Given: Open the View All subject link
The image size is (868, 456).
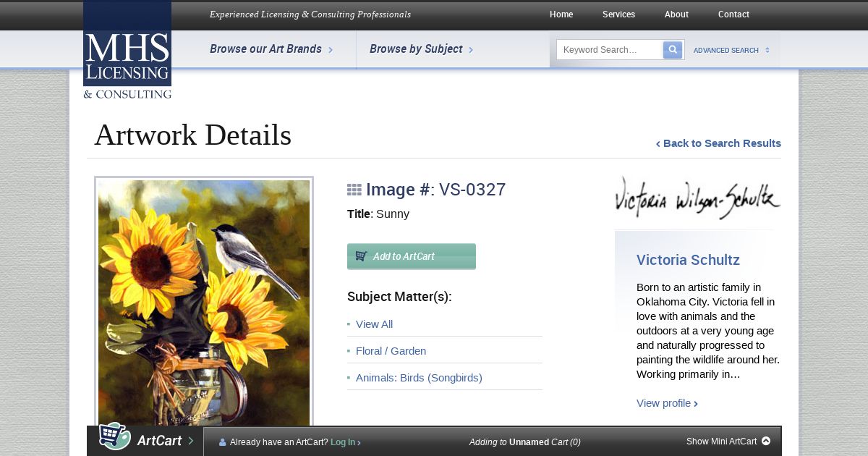Looking at the screenshot, I should pyautogui.click(x=374, y=324).
